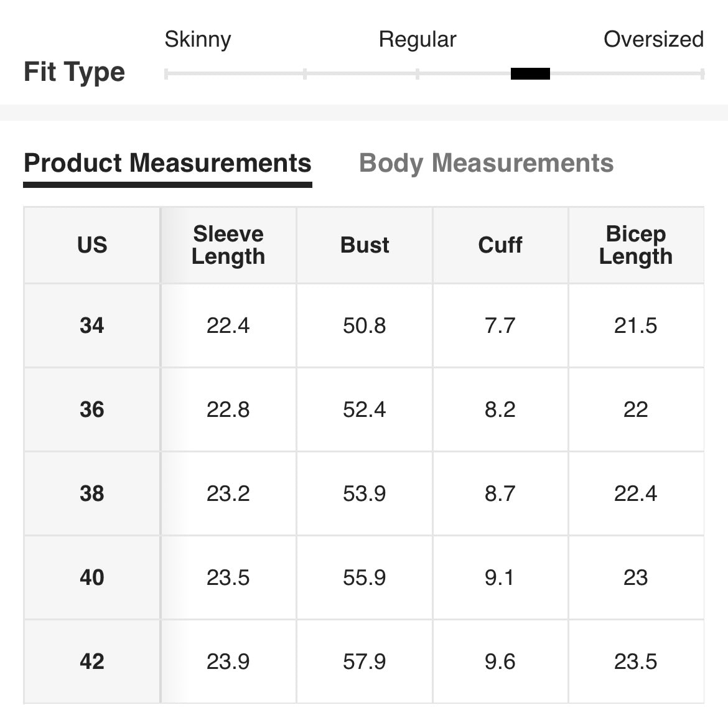Select the US size 36 row
Viewport: 728px width, 715px height.
click(x=92, y=409)
